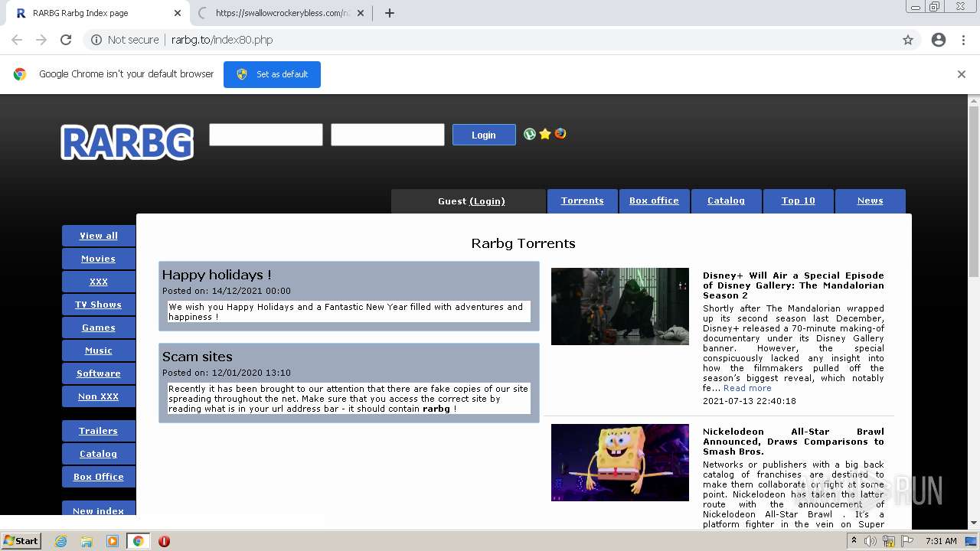Launch the media player taskbar icon
This screenshot has height=551, width=980.
pos(113,541)
